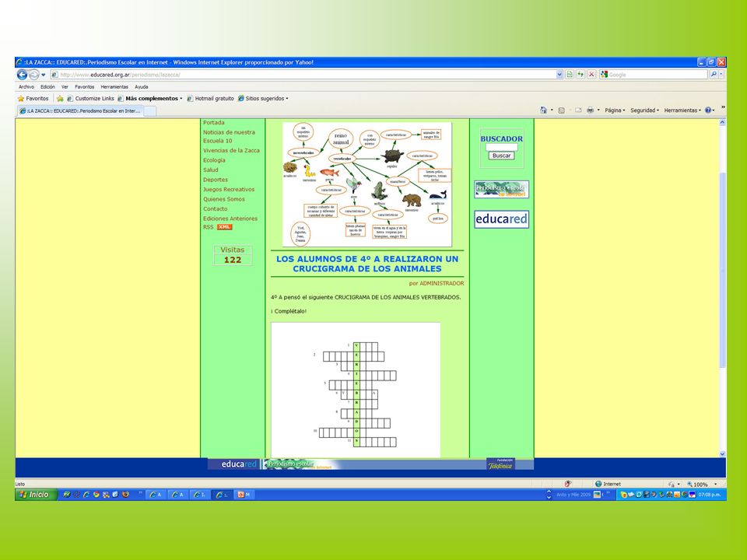Click the Fundación Telefónica footer logo
This screenshot has width=747, height=560.
tap(500, 464)
